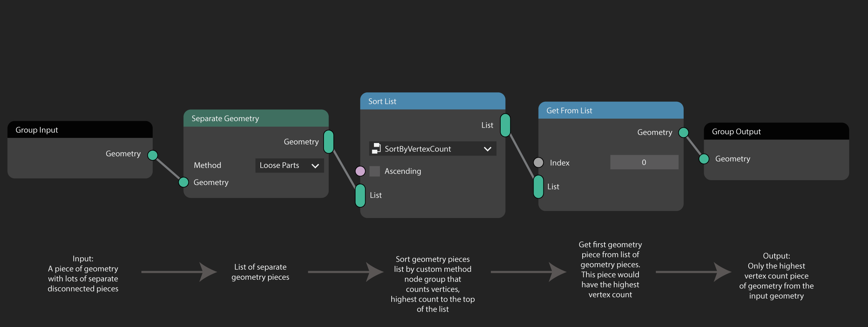
Task: Select the Group Input node header
Action: point(80,129)
